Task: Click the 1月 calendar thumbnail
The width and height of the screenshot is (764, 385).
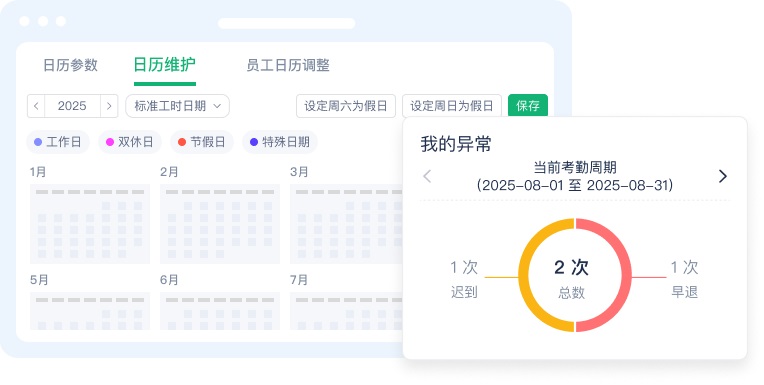Action: (x=90, y=224)
